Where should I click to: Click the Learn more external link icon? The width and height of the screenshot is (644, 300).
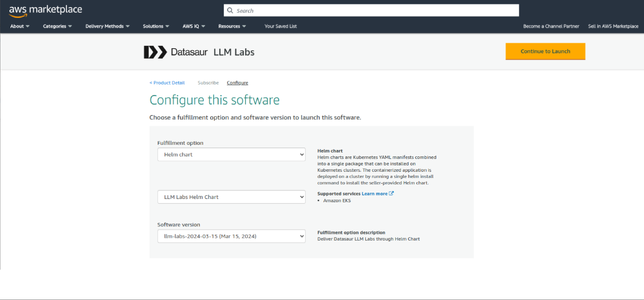tap(391, 193)
